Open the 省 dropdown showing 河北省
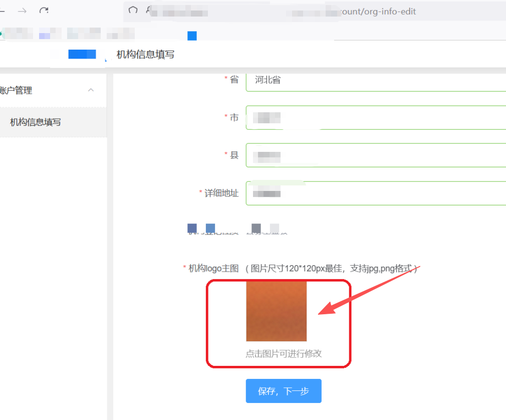 pos(376,82)
